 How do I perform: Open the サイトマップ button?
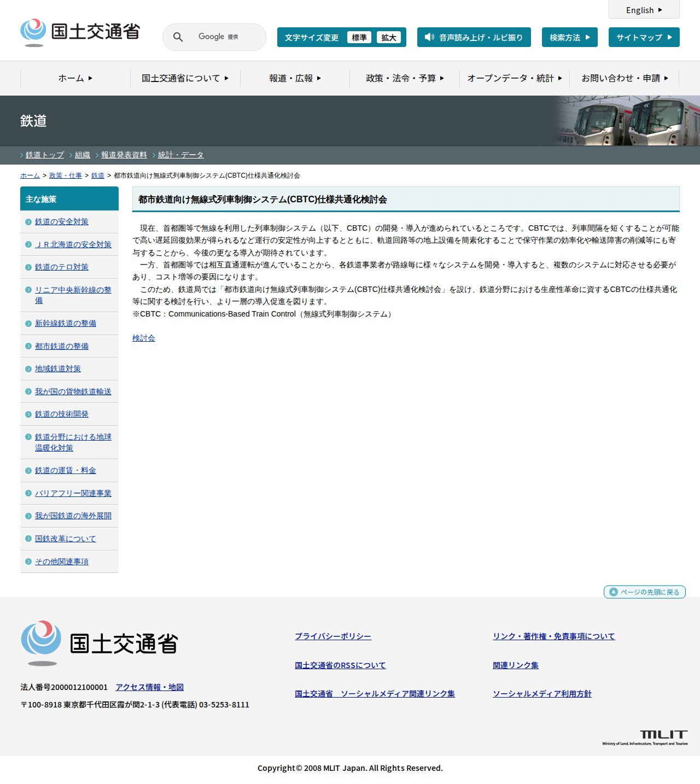(644, 37)
